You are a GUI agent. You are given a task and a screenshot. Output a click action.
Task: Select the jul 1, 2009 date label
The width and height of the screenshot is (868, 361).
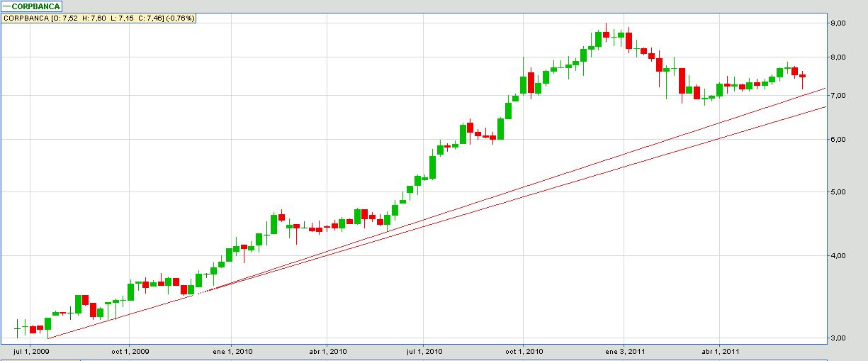32,351
